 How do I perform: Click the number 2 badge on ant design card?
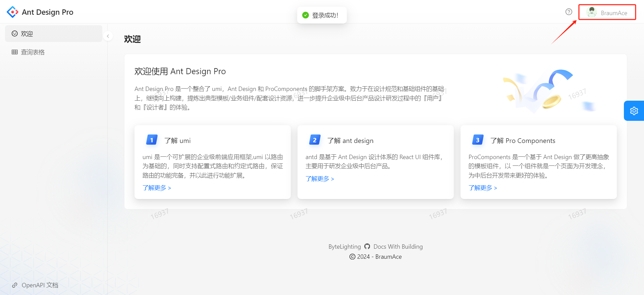315,140
